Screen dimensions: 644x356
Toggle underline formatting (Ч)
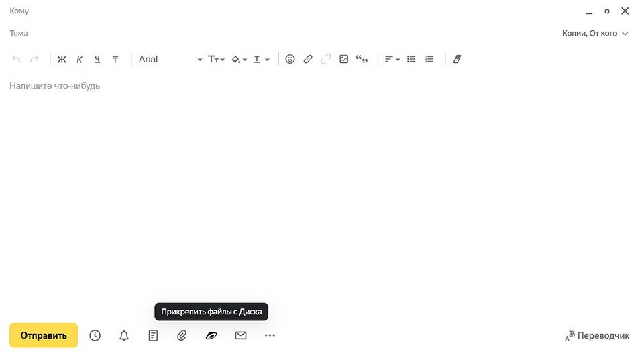97,60
